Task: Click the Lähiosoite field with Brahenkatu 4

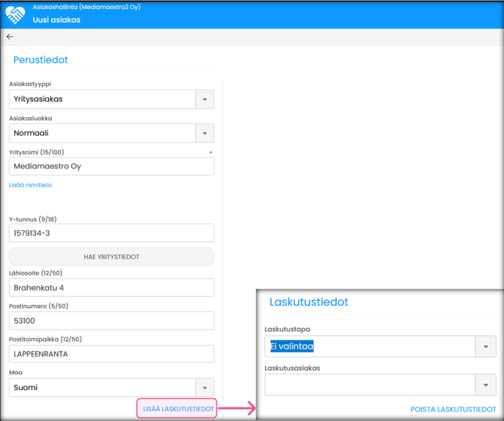Action: click(x=111, y=287)
